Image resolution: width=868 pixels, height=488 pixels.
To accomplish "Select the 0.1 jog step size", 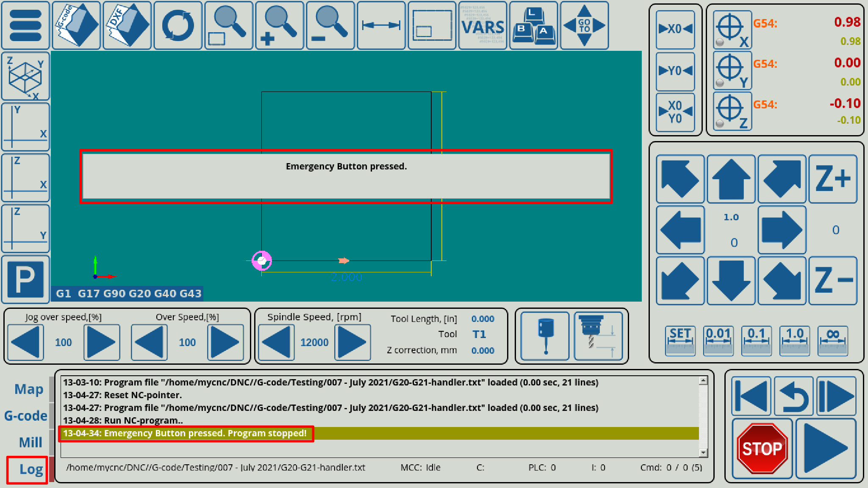I will click(756, 340).
